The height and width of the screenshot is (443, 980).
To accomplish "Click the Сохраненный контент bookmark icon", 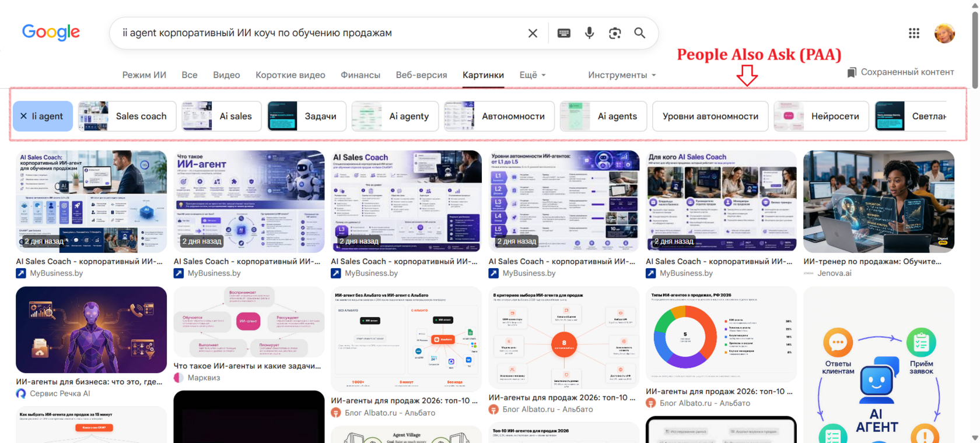I will tap(852, 72).
